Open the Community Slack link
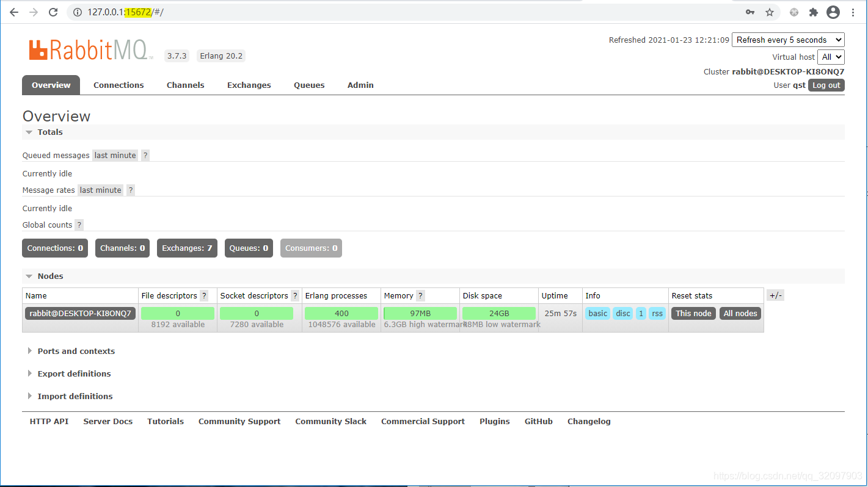868x487 pixels. click(x=331, y=422)
